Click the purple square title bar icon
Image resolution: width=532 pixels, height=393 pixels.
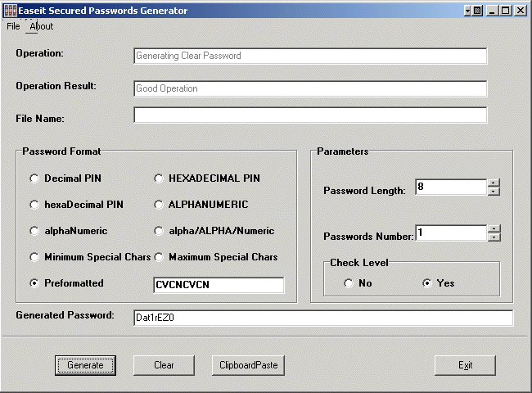click(477, 11)
